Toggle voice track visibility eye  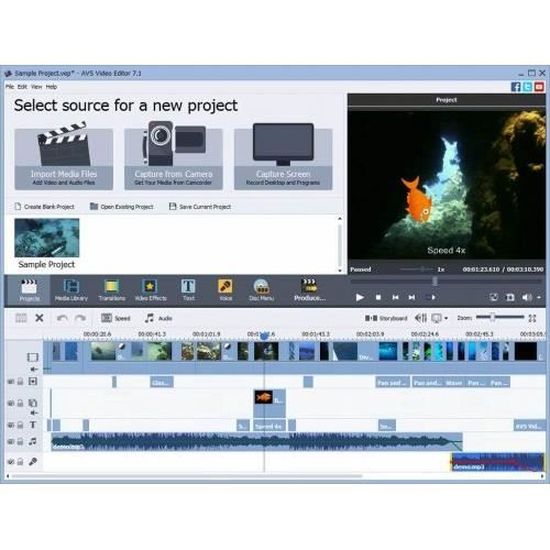tap(11, 462)
